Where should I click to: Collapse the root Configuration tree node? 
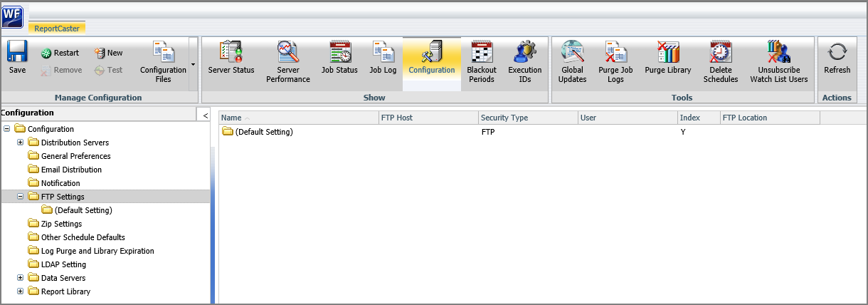(7, 129)
